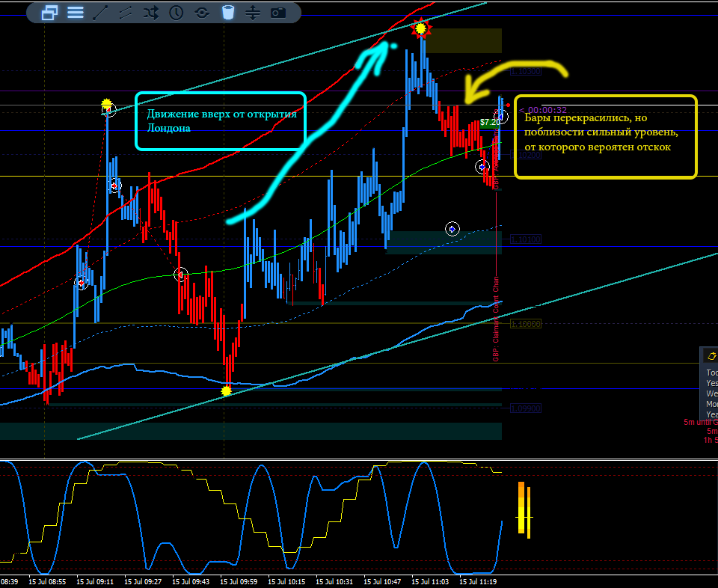
Task: Click the 1.10100 price level label
Action: click(526, 239)
